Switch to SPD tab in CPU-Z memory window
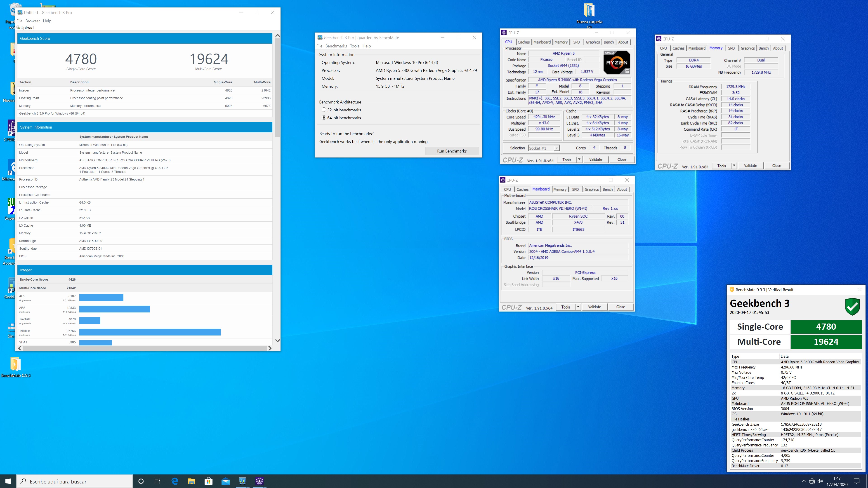Image resolution: width=868 pixels, height=488 pixels. pyautogui.click(x=731, y=48)
